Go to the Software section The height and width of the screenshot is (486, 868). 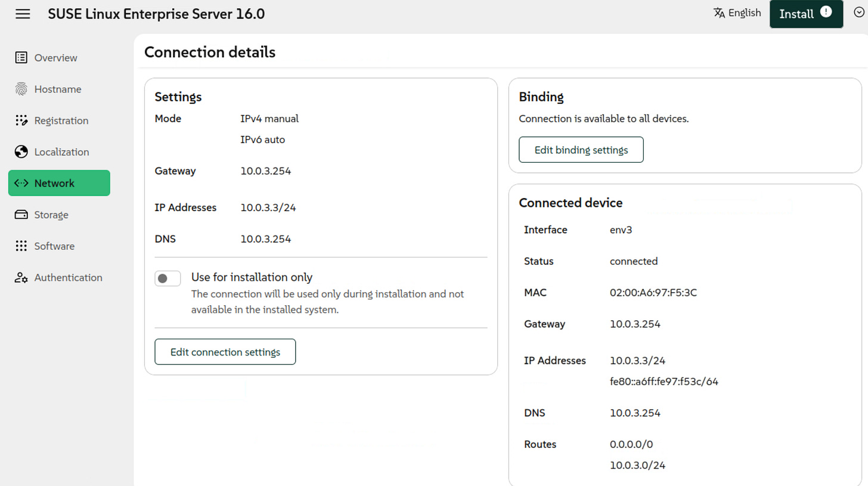pos(59,246)
